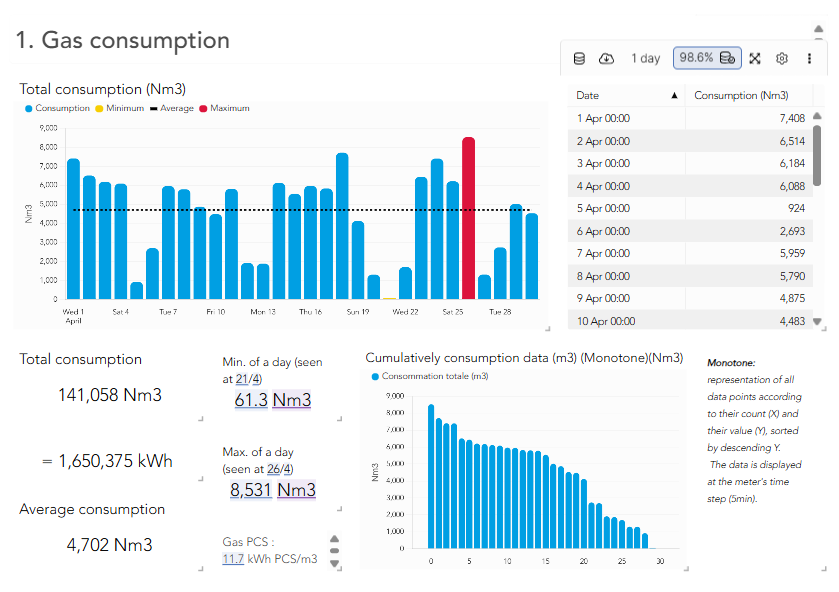Click the cloud download icon
Screen dimensions: 839x592
coord(606,58)
